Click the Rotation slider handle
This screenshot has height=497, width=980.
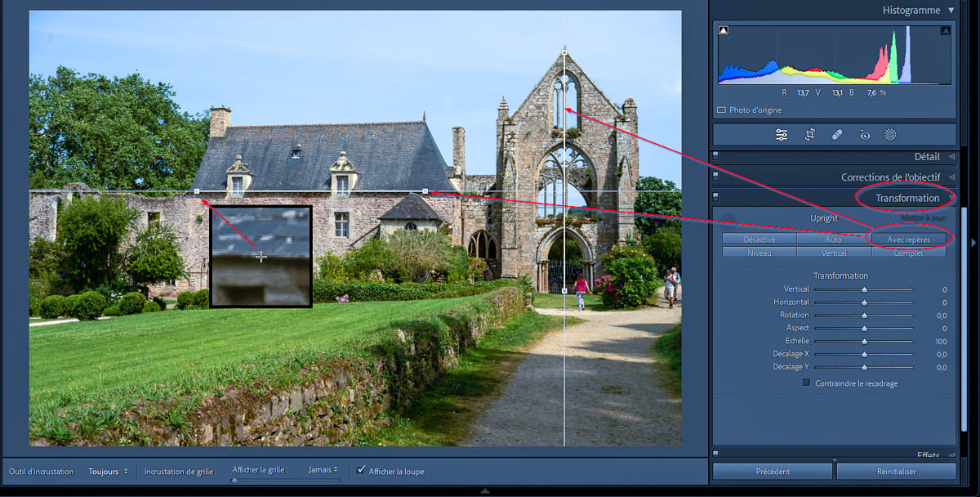[864, 316]
